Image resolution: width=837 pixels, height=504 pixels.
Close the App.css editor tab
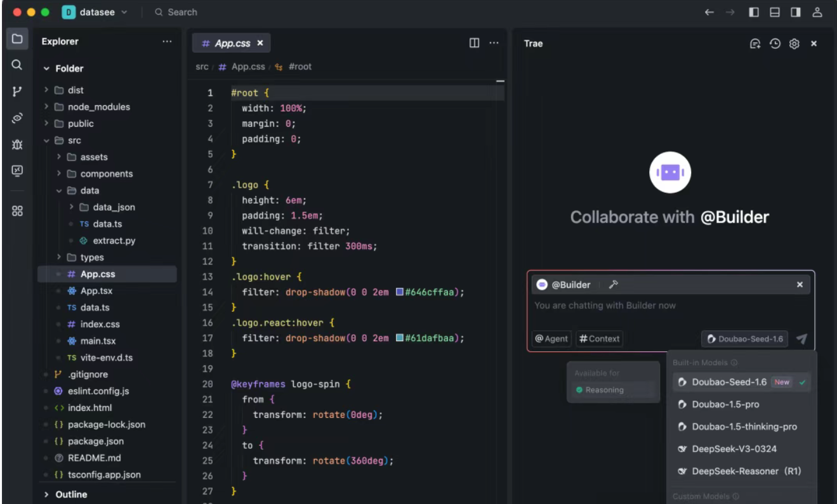tap(260, 43)
